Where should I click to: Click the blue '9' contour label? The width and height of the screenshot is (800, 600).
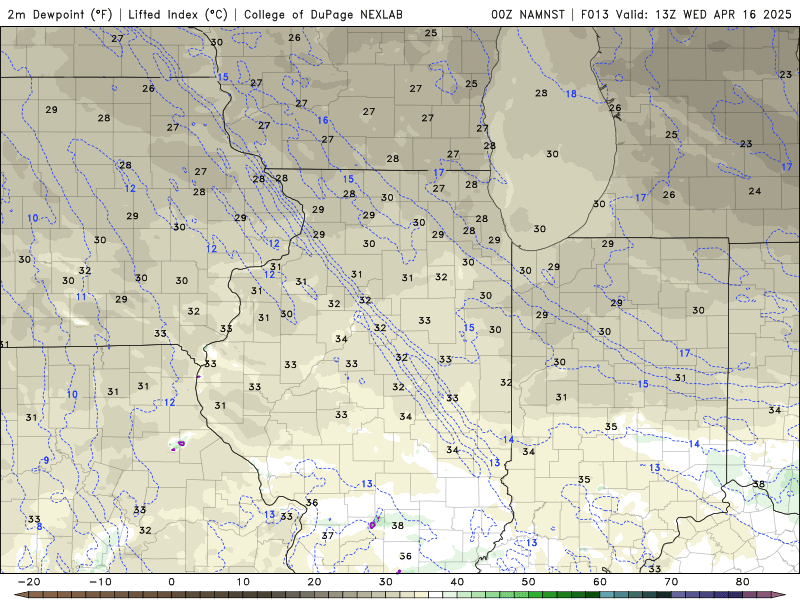[x=46, y=460]
